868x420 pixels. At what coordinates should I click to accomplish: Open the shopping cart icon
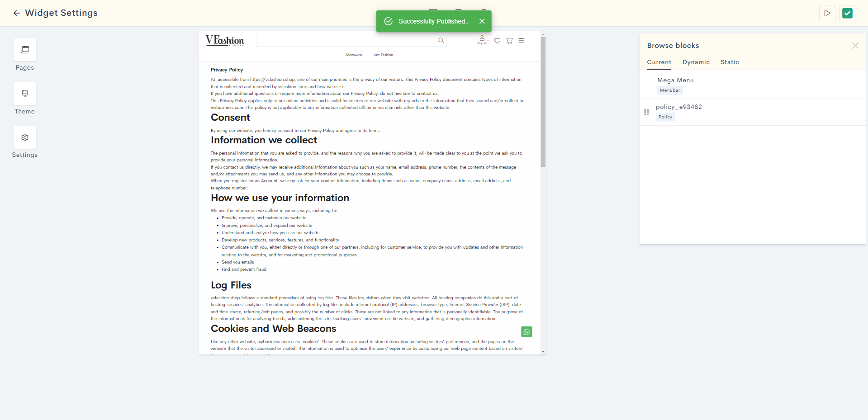pyautogui.click(x=509, y=41)
